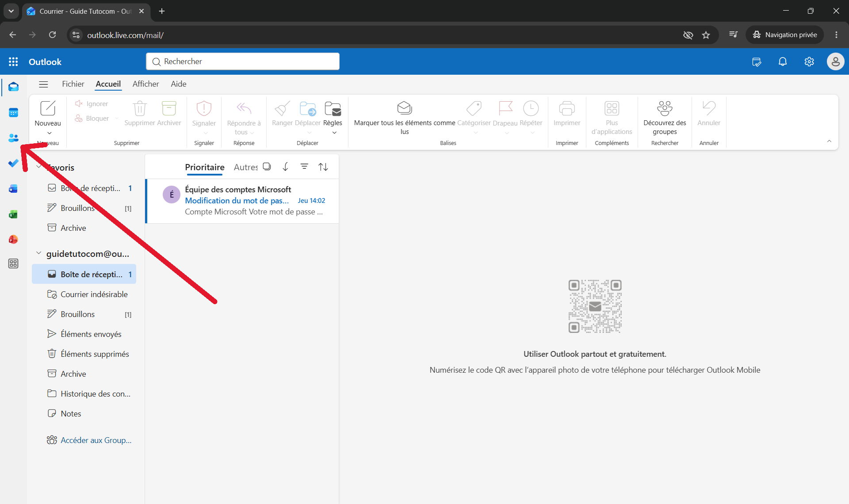Launch Word from the left rail
Viewport: 849px width, 504px height.
tap(13, 189)
